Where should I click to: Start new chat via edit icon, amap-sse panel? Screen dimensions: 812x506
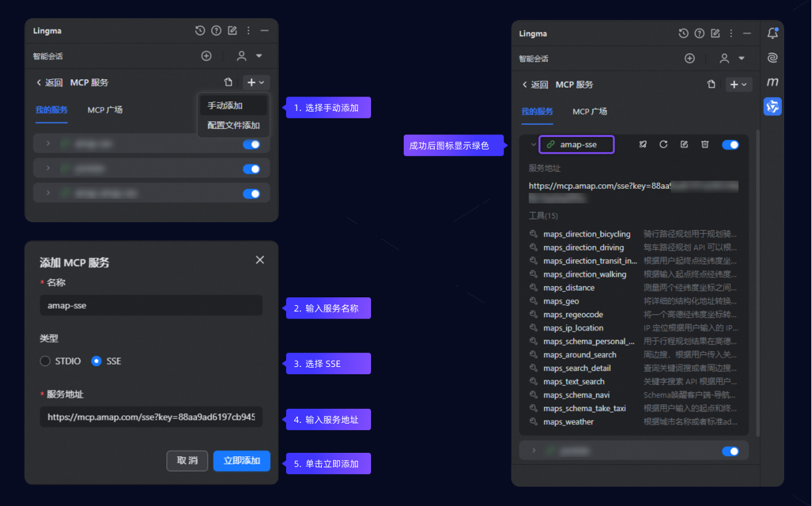point(716,33)
